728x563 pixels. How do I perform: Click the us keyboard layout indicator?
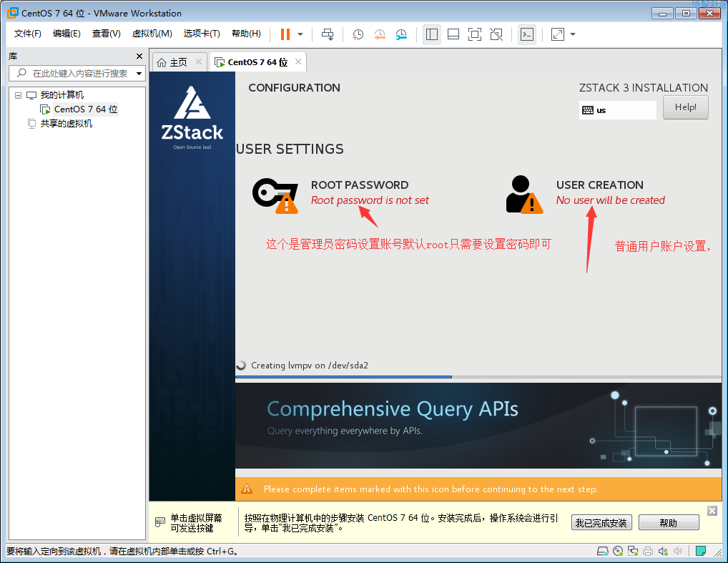pyautogui.click(x=617, y=110)
